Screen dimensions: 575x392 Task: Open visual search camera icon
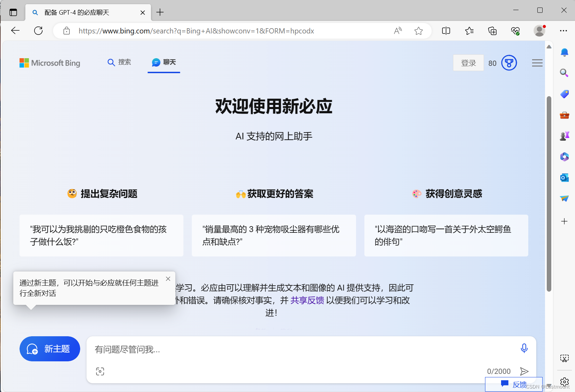pos(100,371)
